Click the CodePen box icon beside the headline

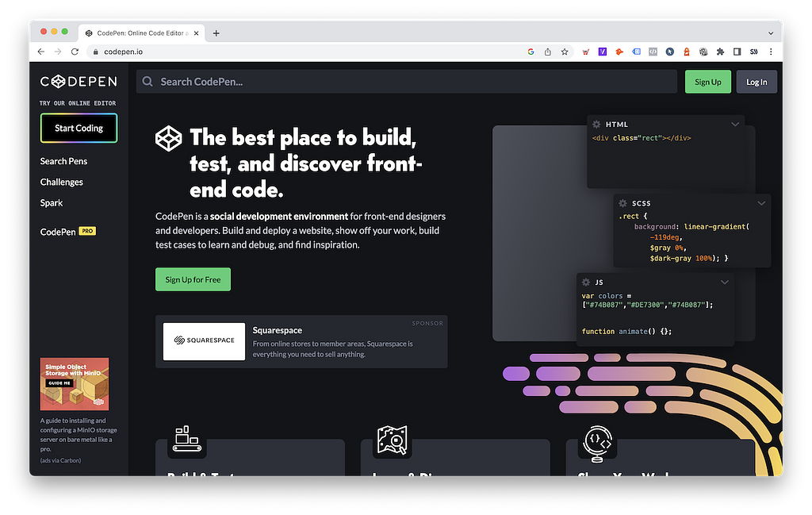click(169, 138)
